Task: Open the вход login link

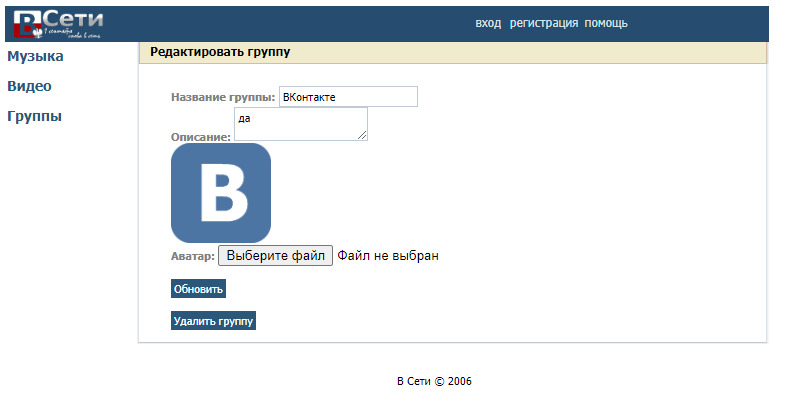Action: coord(488,23)
